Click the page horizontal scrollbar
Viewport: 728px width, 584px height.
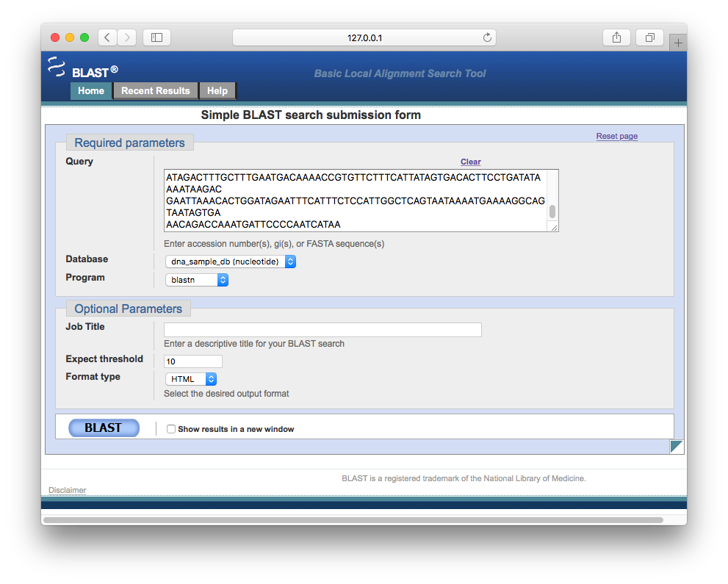(353, 520)
